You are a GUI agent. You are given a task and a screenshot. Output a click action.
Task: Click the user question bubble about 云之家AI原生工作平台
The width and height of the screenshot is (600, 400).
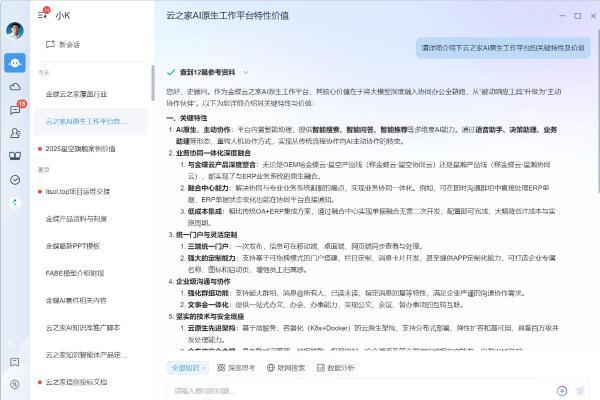503,48
